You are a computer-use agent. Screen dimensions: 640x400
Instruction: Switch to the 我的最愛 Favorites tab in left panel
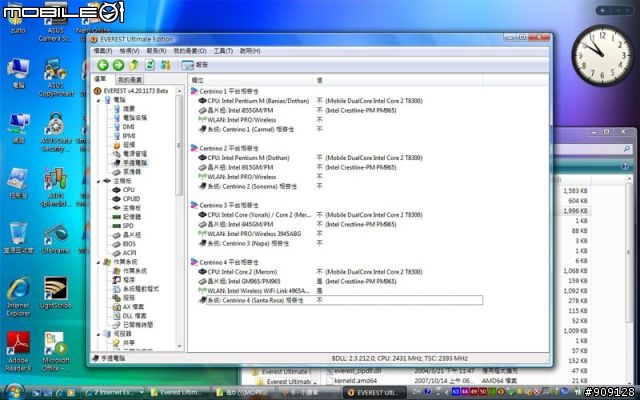[130, 80]
